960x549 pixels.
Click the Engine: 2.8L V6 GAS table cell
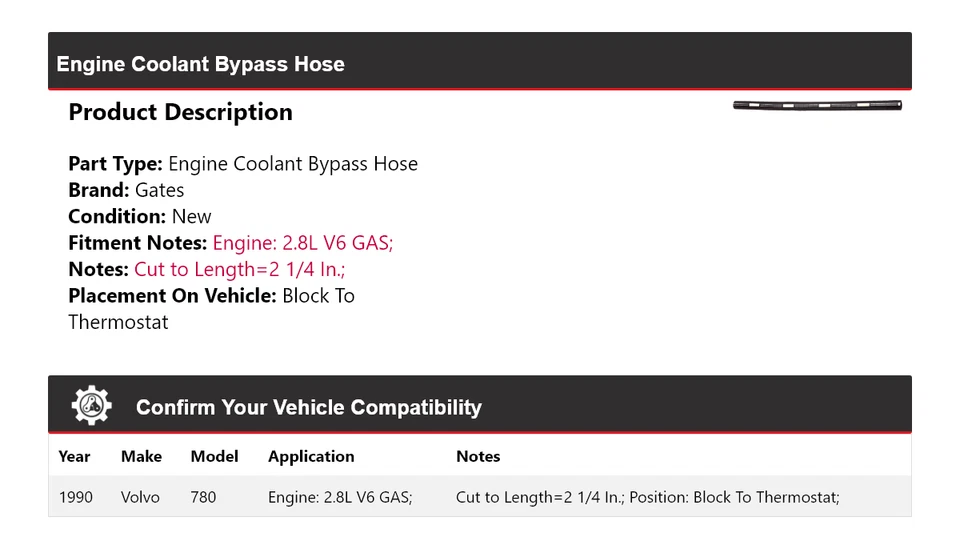coord(340,497)
